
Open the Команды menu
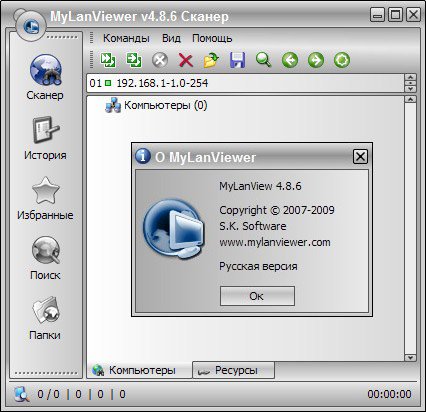pos(126,38)
